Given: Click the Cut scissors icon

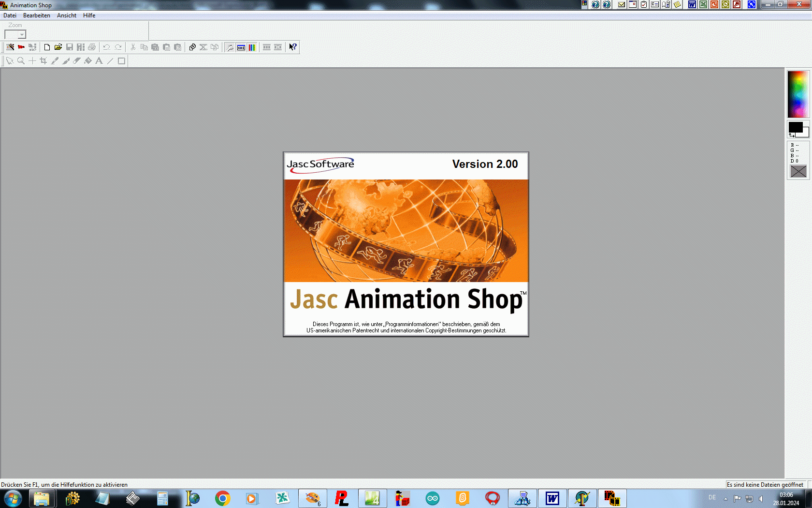Looking at the screenshot, I should tap(133, 47).
